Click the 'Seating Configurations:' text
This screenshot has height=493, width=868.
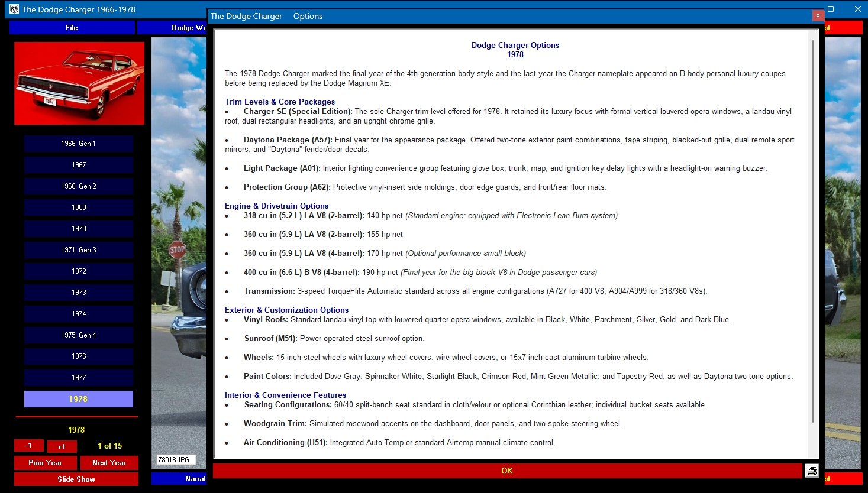coord(288,404)
